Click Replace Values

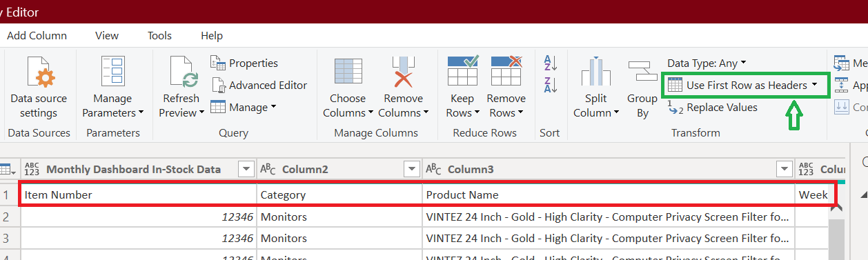(713, 108)
